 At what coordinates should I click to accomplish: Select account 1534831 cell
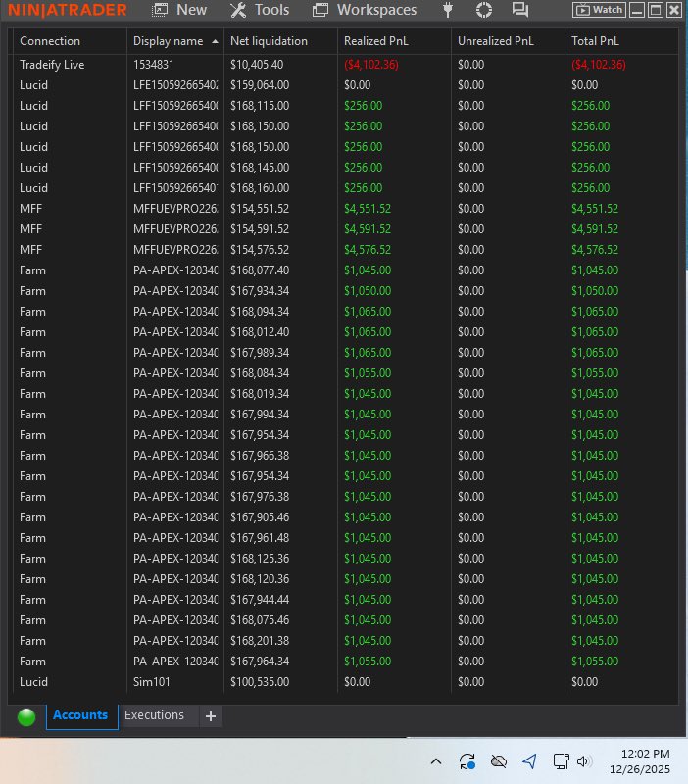tap(154, 65)
